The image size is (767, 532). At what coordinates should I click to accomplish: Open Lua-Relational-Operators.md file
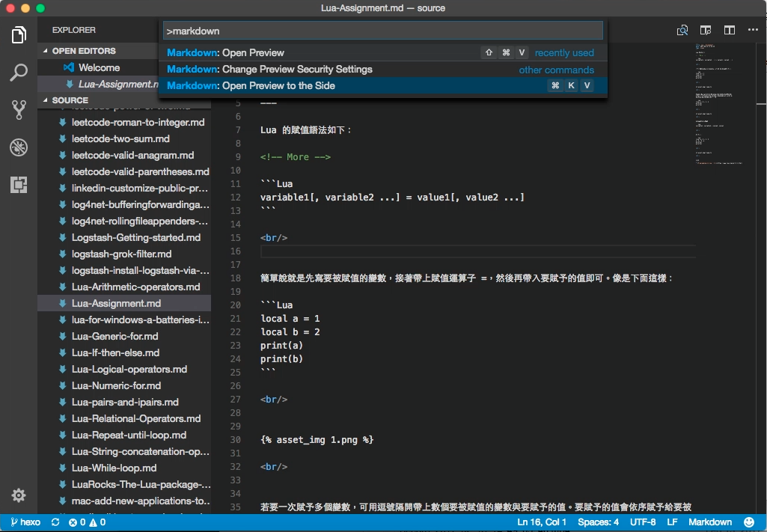click(124, 418)
